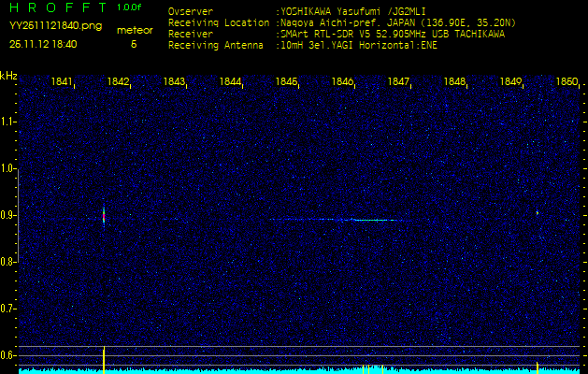588x374 pixels.
Task: Click the tall yellow spike in bottom power graph
Action: [x=103, y=358]
